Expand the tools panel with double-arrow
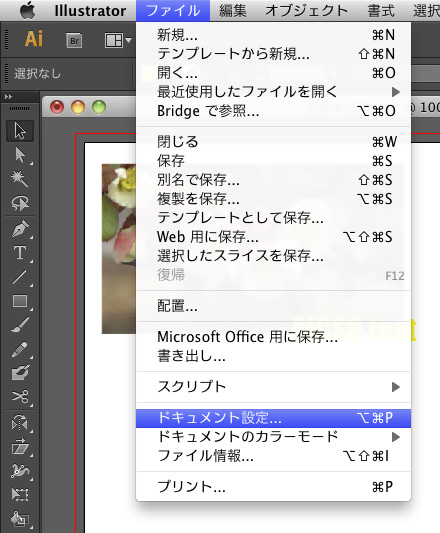The width and height of the screenshot is (440, 533). pyautogui.click(x=8, y=97)
